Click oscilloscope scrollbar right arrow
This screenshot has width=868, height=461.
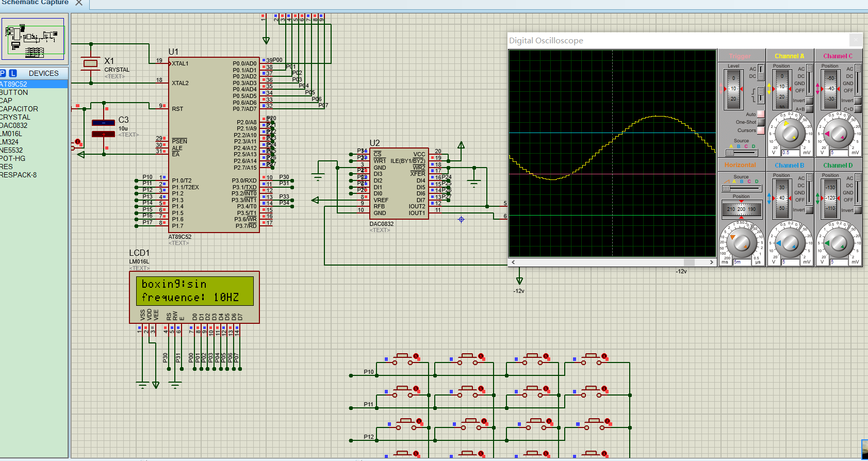[x=712, y=262]
